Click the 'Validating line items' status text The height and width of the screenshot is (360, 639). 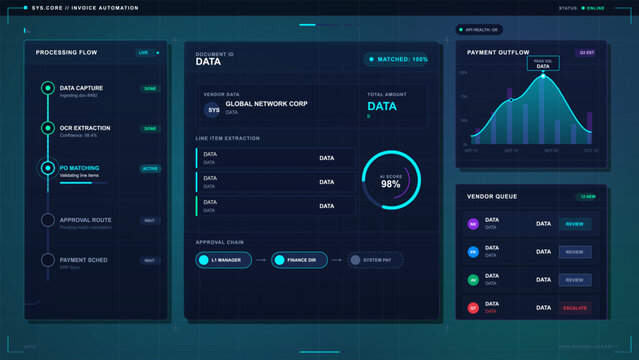tap(79, 176)
